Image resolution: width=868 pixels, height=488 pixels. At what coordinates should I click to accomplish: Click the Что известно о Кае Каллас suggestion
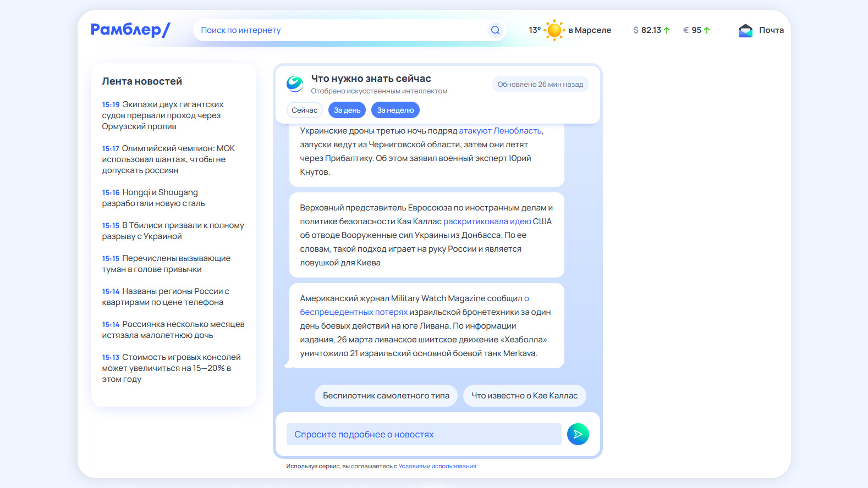(x=524, y=396)
